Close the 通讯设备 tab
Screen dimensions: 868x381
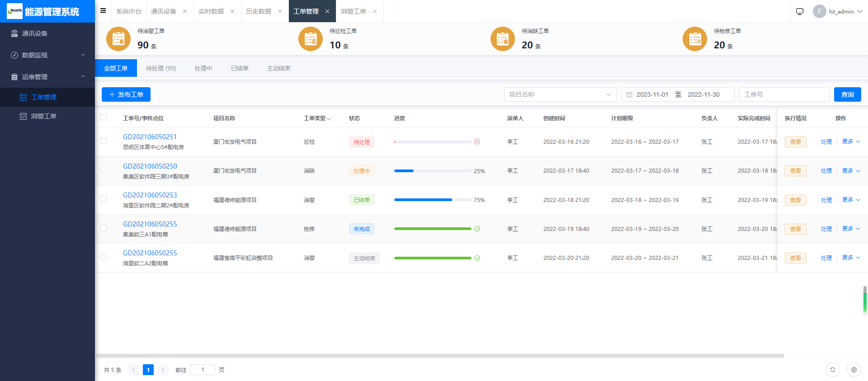pos(185,11)
